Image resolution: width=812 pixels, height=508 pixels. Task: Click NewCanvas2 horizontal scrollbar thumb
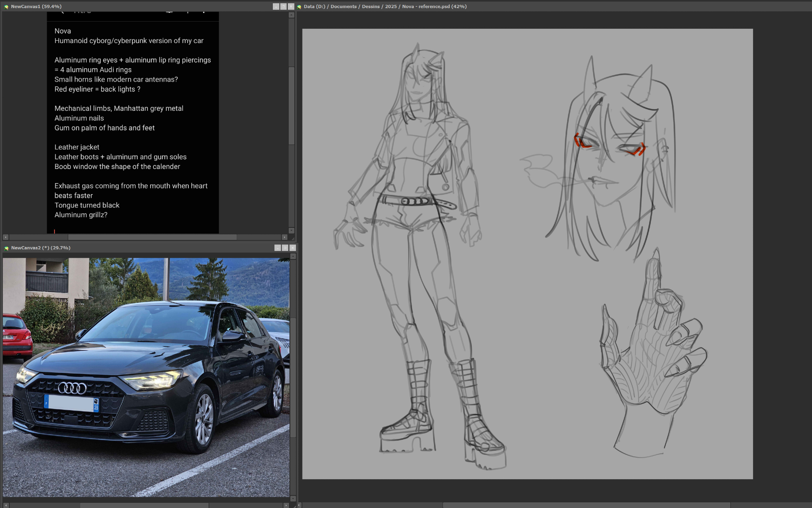[x=144, y=505]
